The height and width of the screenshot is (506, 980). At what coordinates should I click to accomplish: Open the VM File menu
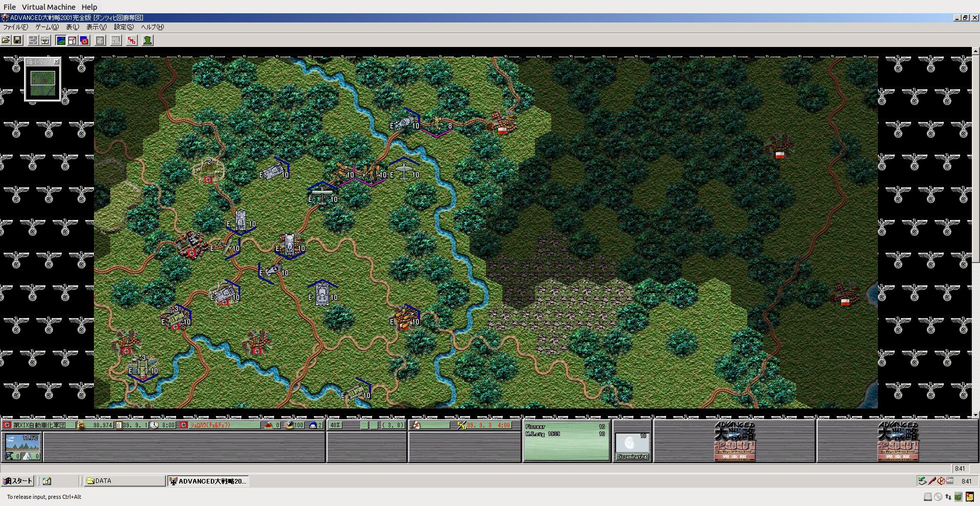point(10,7)
